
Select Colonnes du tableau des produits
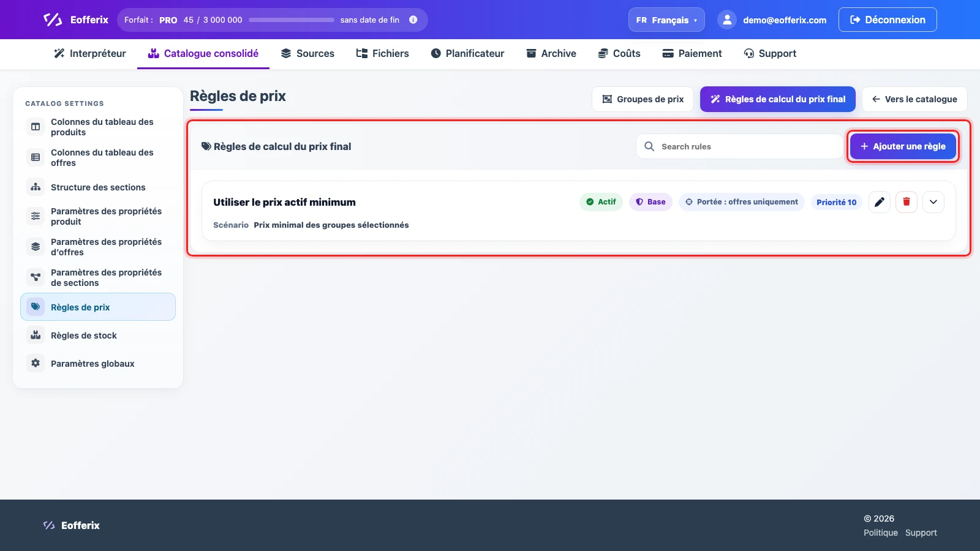tap(98, 127)
